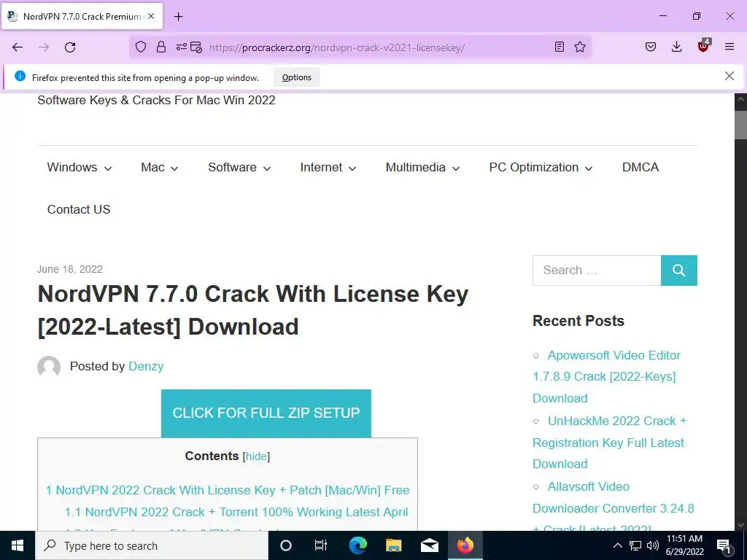The image size is (747, 560).
Task: Open the DMCA page
Action: 640,167
